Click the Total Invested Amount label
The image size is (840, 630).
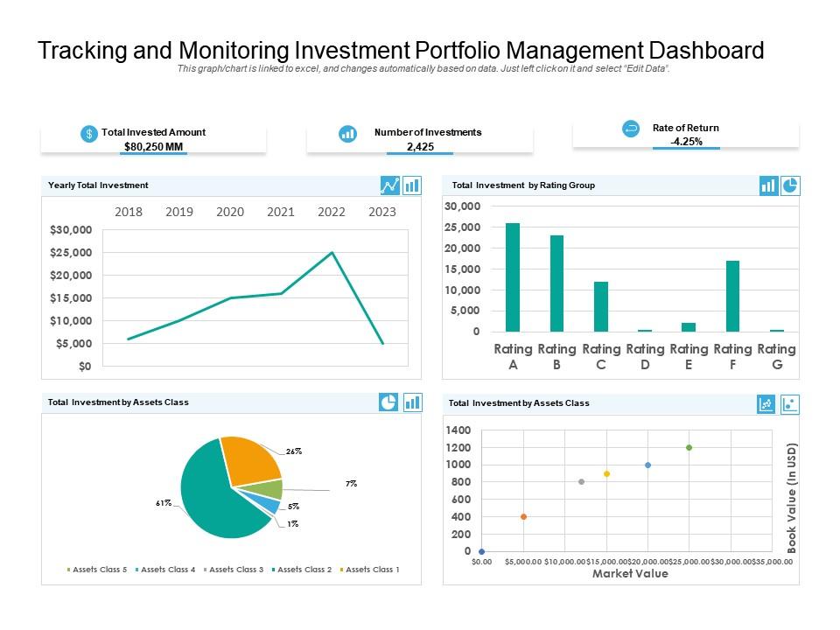tap(153, 132)
